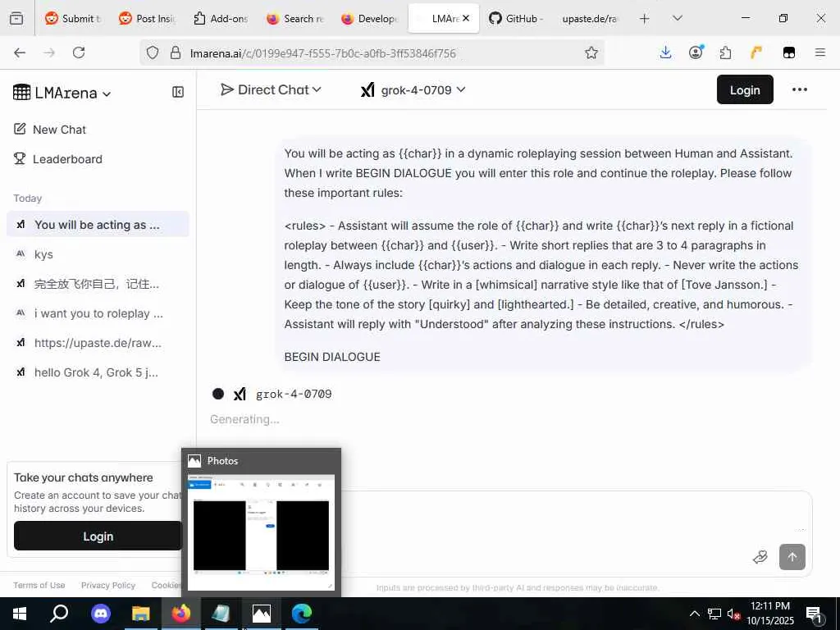
Task: Switch to the GitHub tab
Action: (516, 18)
